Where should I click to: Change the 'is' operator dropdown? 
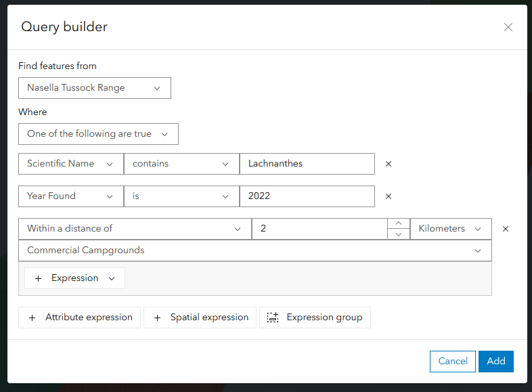[x=181, y=196]
